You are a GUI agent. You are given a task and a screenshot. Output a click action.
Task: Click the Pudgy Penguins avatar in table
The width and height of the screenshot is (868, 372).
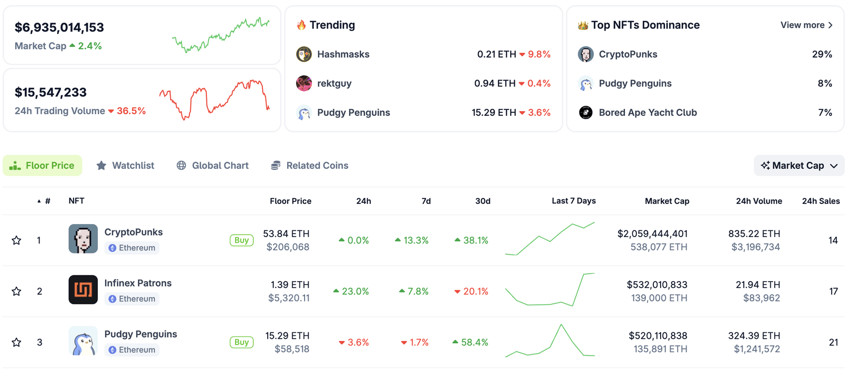pos(83,341)
